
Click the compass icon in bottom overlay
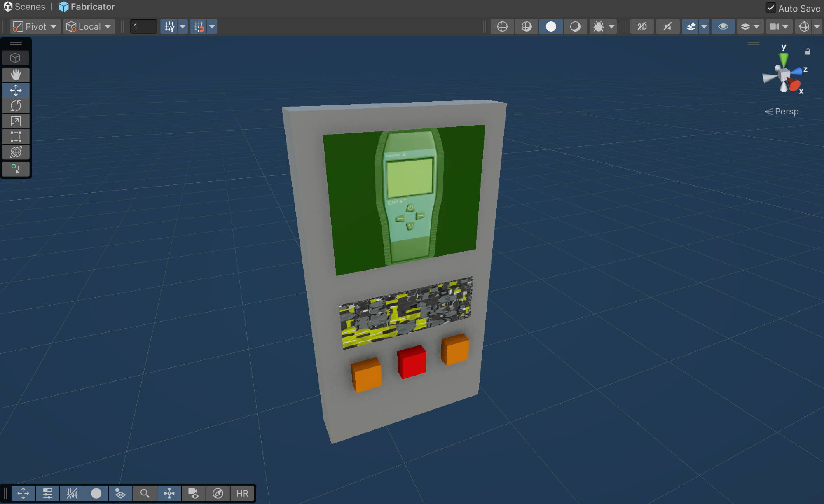point(218,493)
